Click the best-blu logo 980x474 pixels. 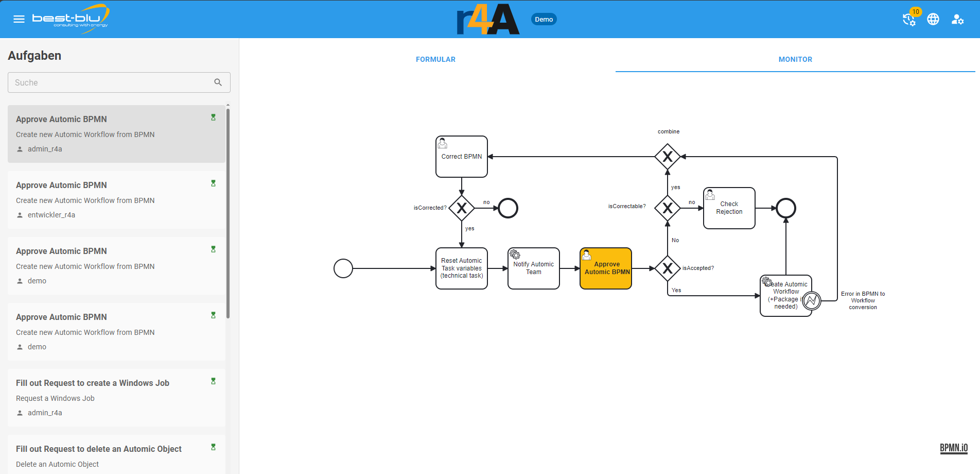[x=71, y=19]
